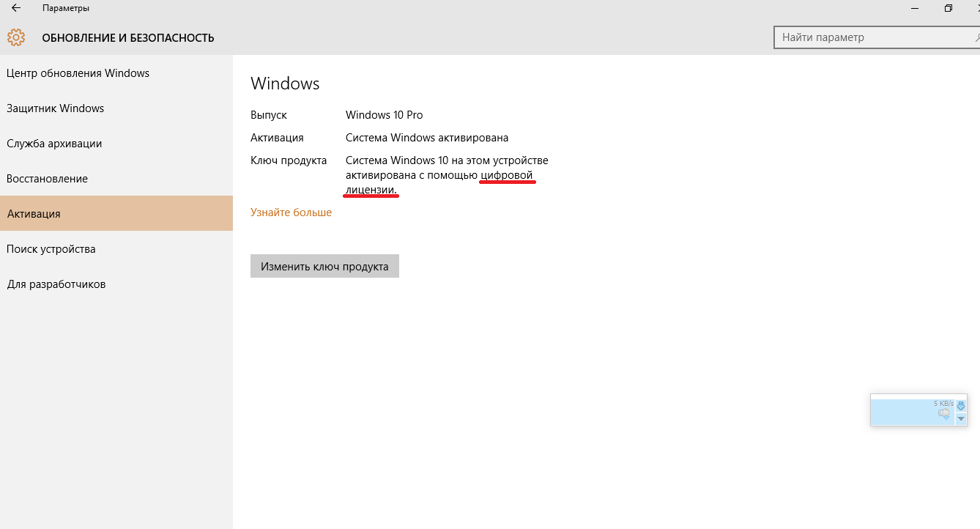Select Защитник Windows in the sidebar

click(56, 108)
